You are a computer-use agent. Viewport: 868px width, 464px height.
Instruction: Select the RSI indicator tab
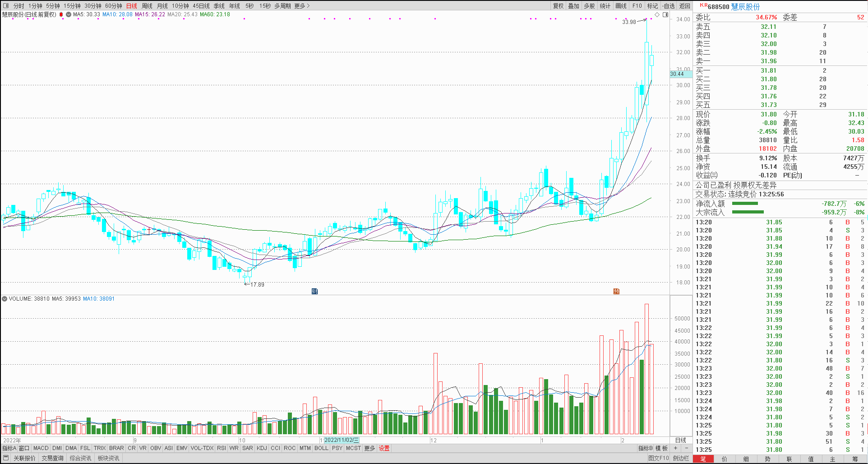[x=222, y=448]
